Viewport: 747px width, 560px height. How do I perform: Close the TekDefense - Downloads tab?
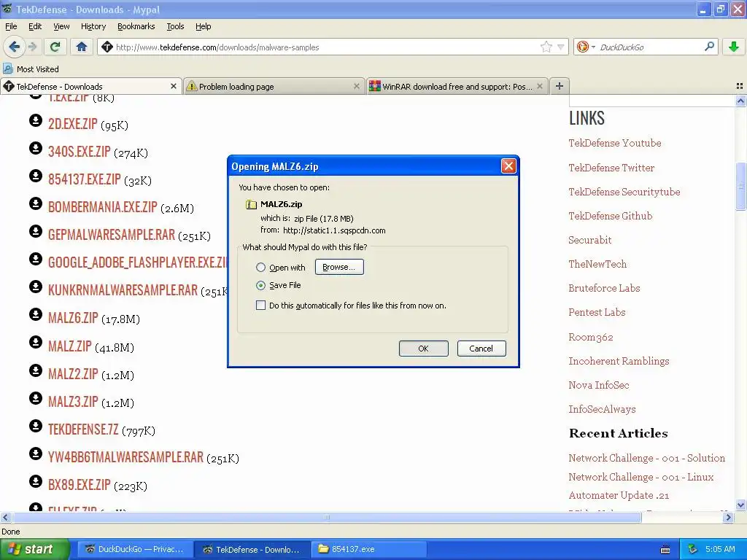pos(174,86)
